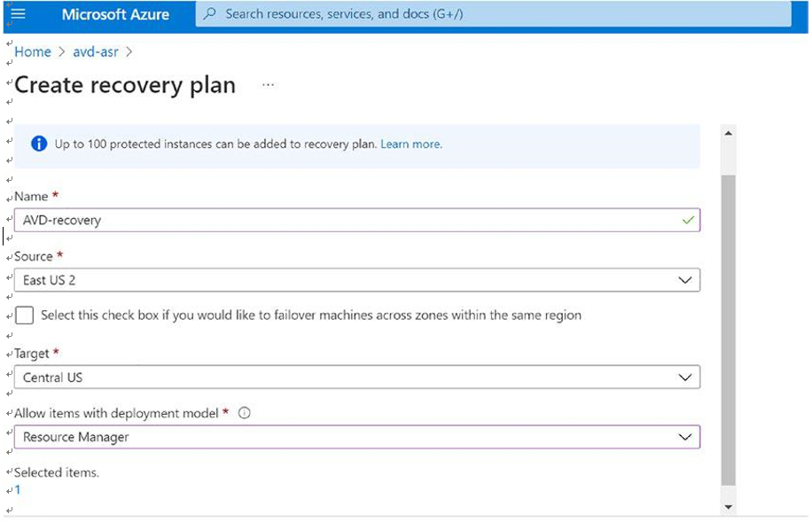Expand the Target dropdown showing Central US
Screen dimensions: 812x522
357,377
